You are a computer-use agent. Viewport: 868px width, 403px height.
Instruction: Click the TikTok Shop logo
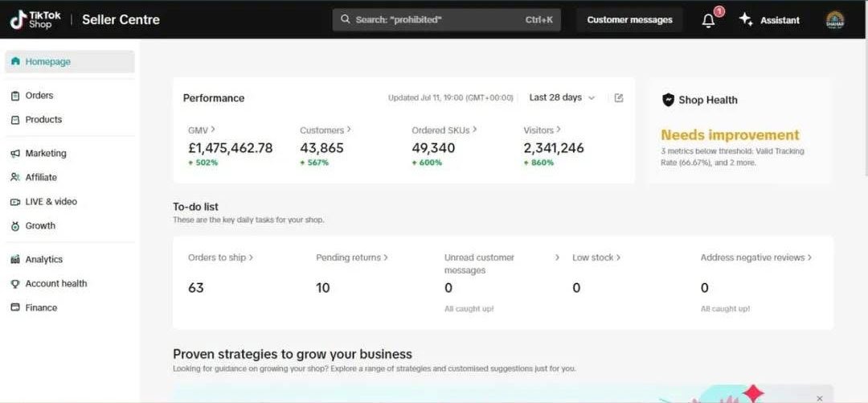click(x=32, y=19)
